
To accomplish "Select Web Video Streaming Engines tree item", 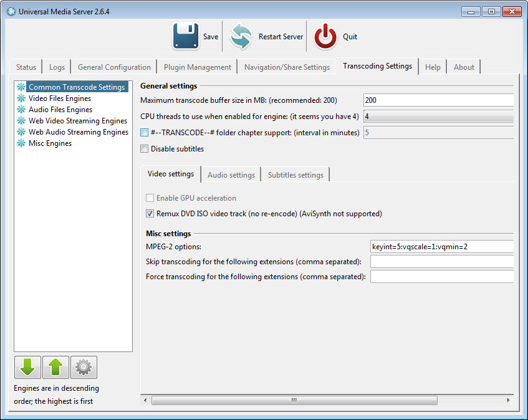I will (x=78, y=120).
